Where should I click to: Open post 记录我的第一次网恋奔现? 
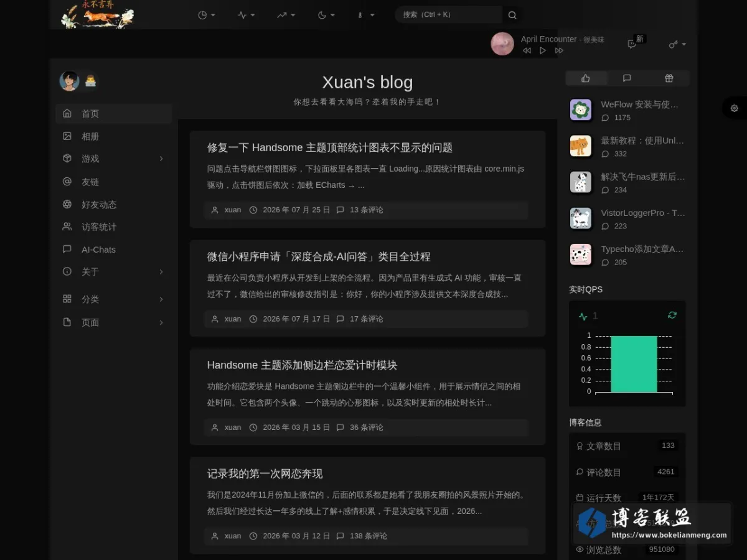coord(265,474)
